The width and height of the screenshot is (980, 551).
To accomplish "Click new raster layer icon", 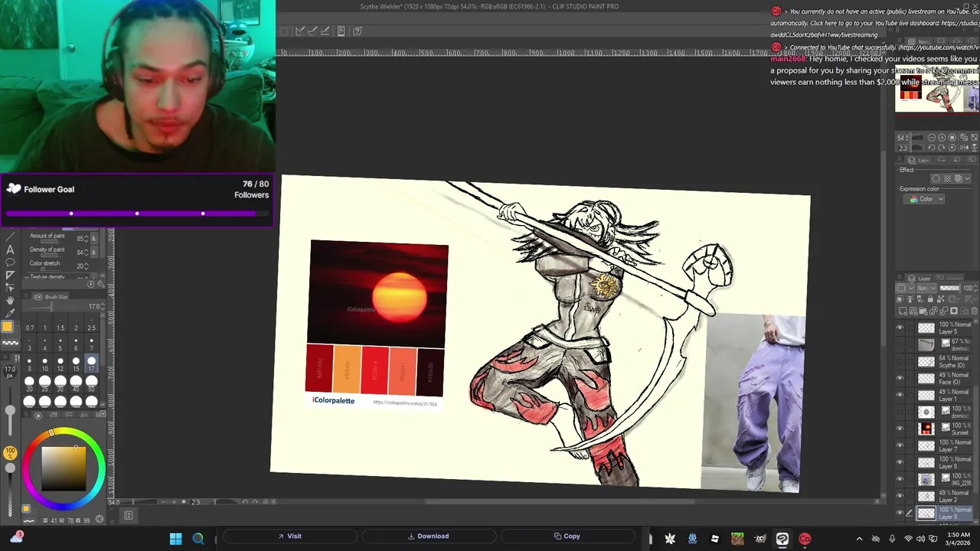I will (903, 311).
